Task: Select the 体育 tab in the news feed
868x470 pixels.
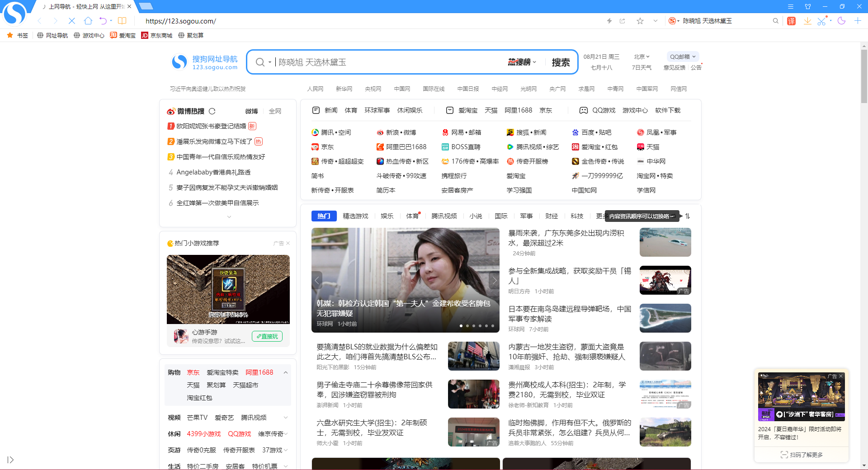Action: click(412, 216)
